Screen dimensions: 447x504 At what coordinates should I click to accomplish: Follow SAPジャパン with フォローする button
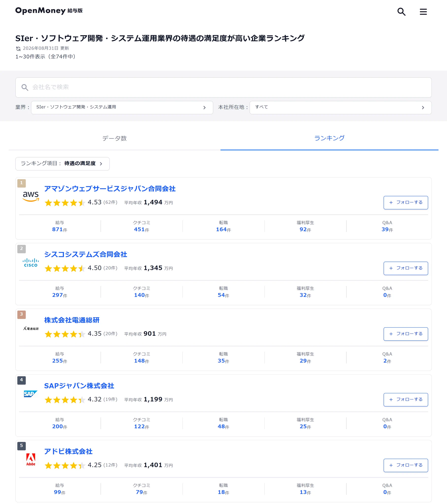pos(406,400)
